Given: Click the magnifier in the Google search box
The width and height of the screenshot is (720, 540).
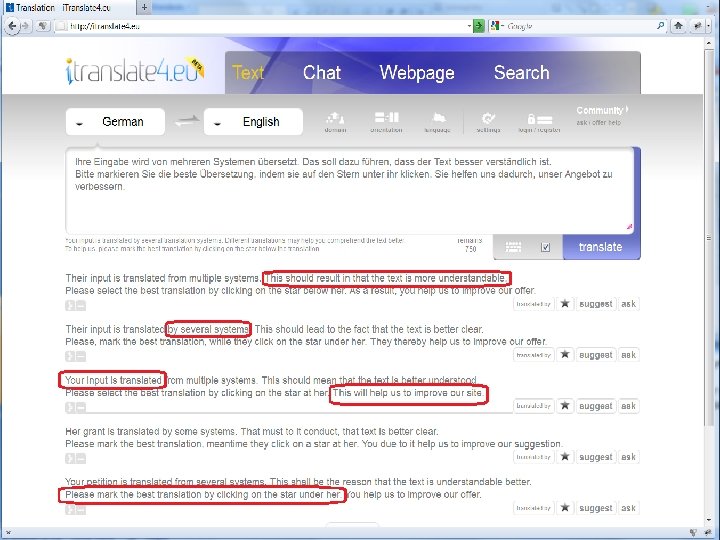Looking at the screenshot, I should point(660,26).
